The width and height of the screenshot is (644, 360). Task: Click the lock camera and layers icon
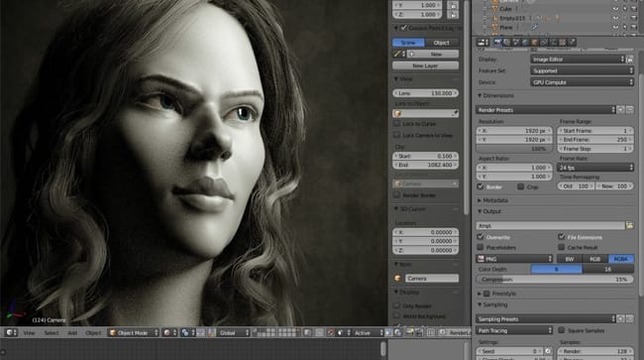coord(307,333)
